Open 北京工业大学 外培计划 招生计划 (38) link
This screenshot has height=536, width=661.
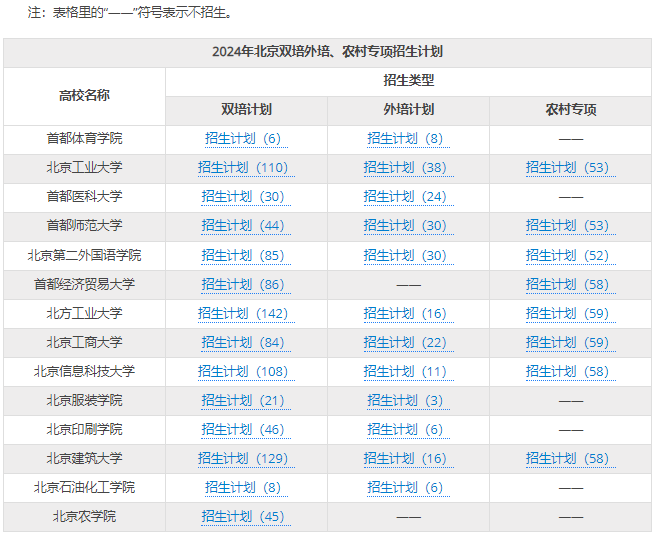pyautogui.click(x=408, y=168)
